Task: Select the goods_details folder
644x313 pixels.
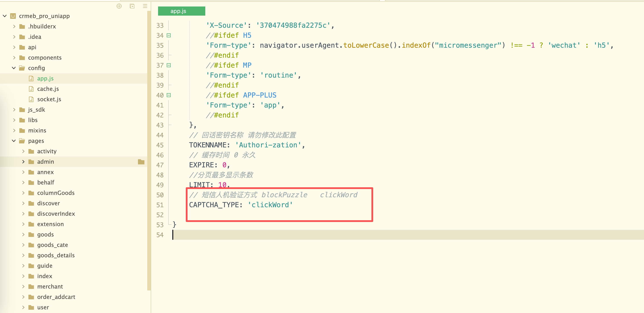Action: (x=56, y=255)
